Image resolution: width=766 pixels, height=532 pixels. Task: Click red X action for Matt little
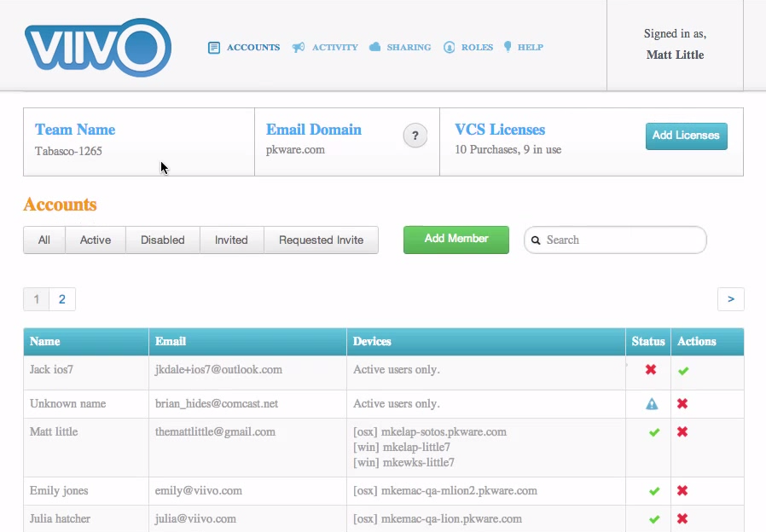pos(682,432)
